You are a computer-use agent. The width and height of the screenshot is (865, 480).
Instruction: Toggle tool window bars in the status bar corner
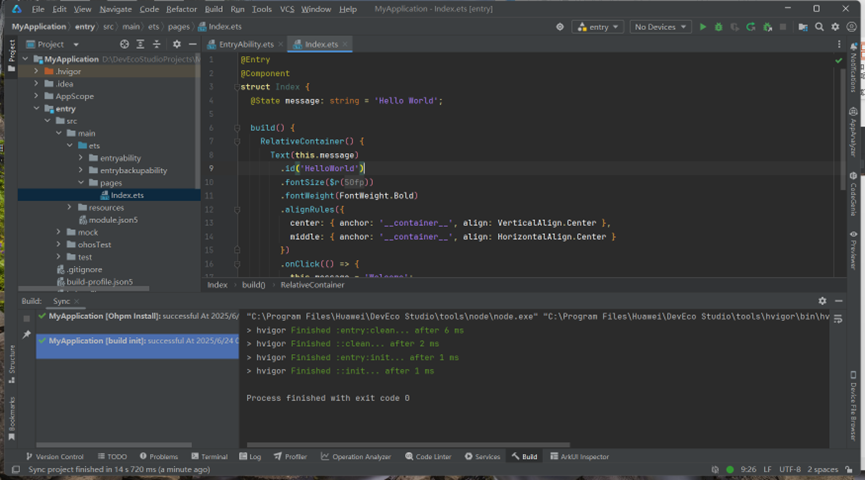tap(16, 470)
